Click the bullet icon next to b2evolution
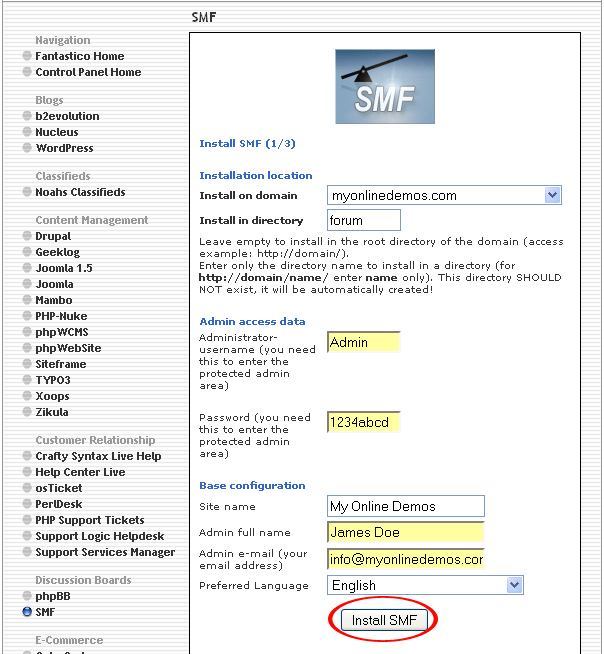Screen dimensions: 604x654 coord(27,116)
